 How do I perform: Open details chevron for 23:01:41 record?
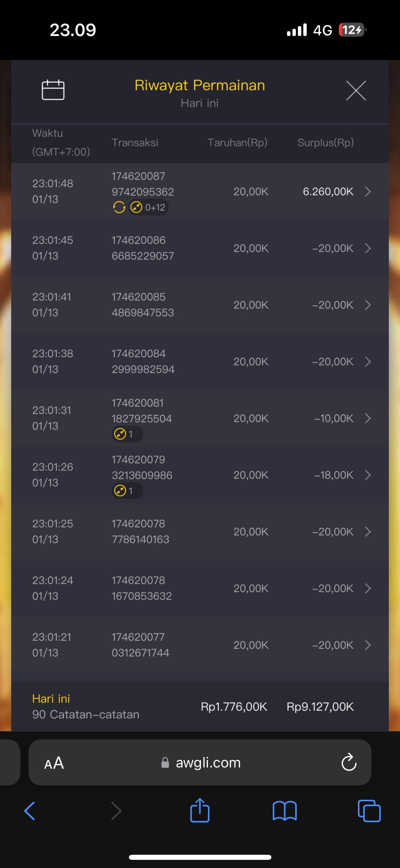(x=368, y=305)
